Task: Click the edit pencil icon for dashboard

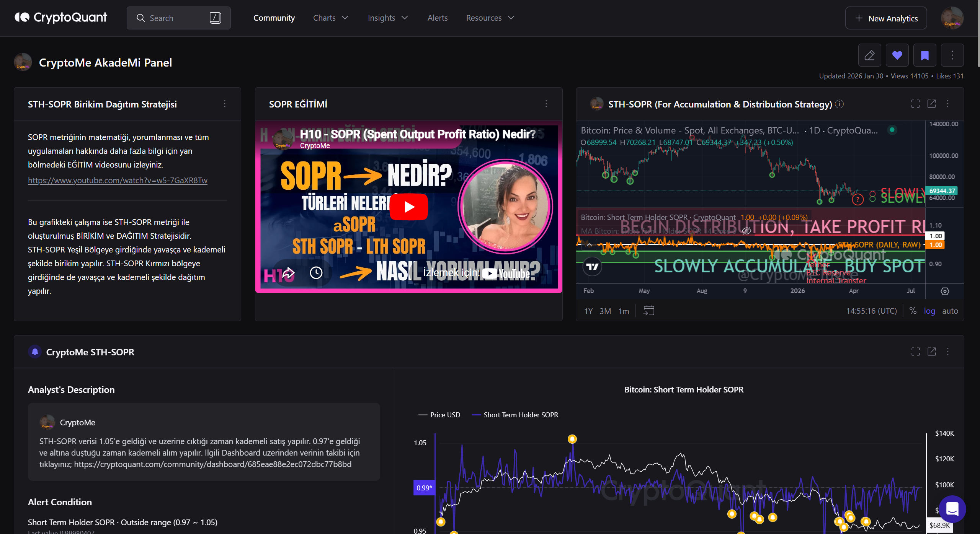Action: click(869, 55)
